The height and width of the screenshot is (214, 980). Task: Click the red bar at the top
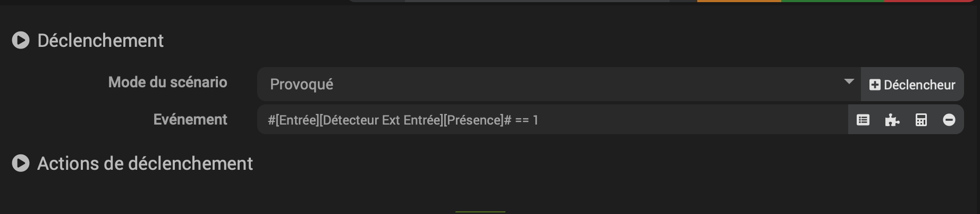[x=927, y=1]
